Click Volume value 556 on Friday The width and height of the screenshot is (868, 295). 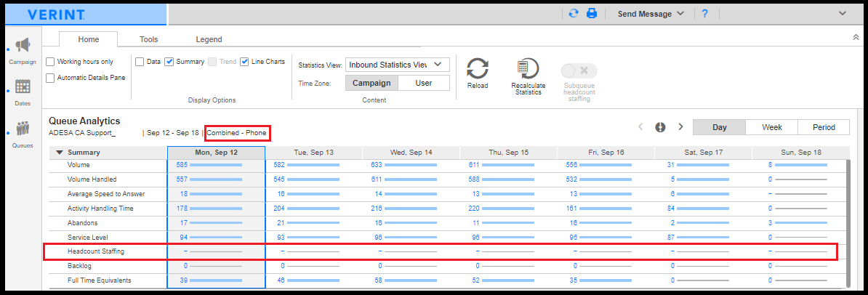point(572,165)
